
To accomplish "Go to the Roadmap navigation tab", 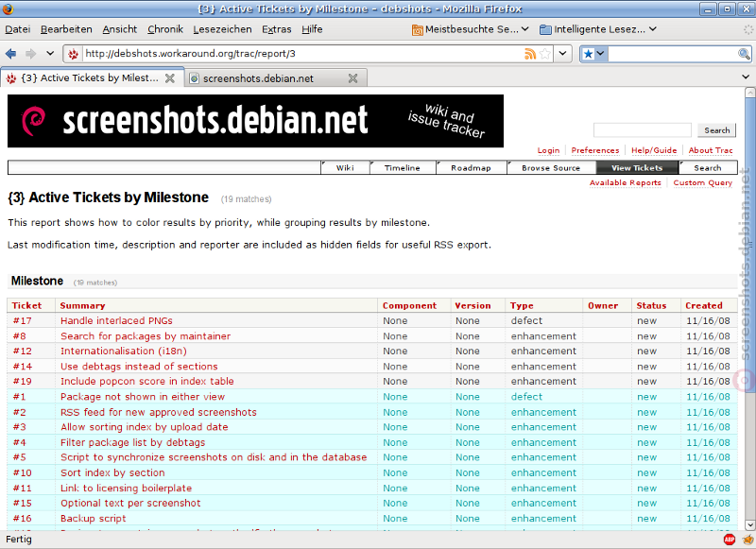I will pos(471,168).
